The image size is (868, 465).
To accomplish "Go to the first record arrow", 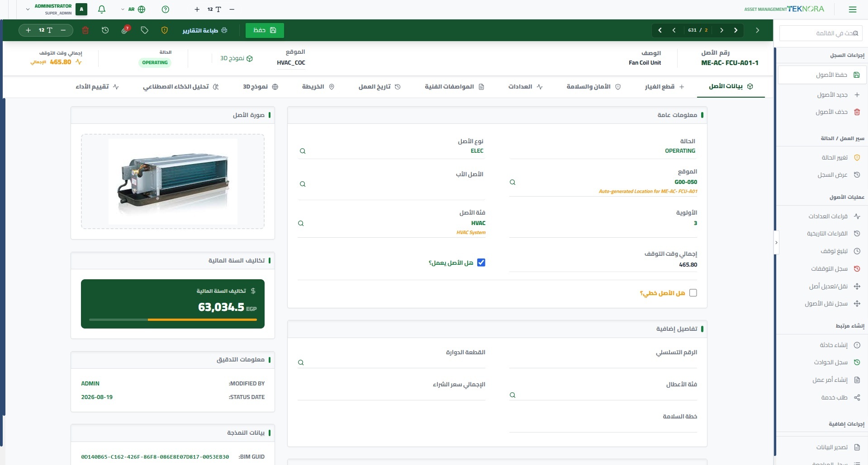I will pyautogui.click(x=736, y=30).
